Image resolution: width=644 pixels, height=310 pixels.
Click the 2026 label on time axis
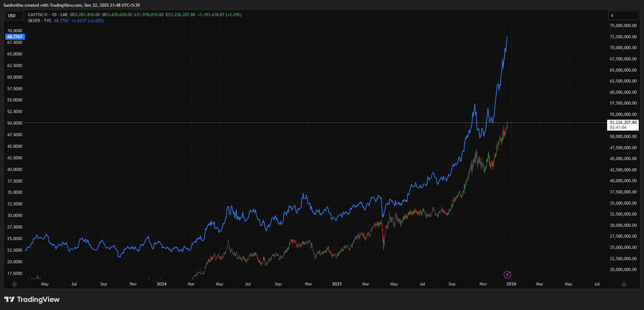511,284
